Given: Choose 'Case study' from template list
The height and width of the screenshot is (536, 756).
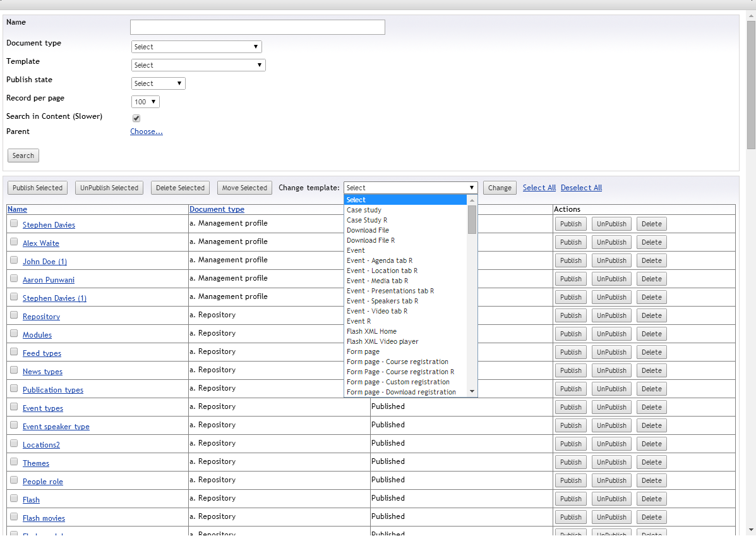Looking at the screenshot, I should [364, 210].
